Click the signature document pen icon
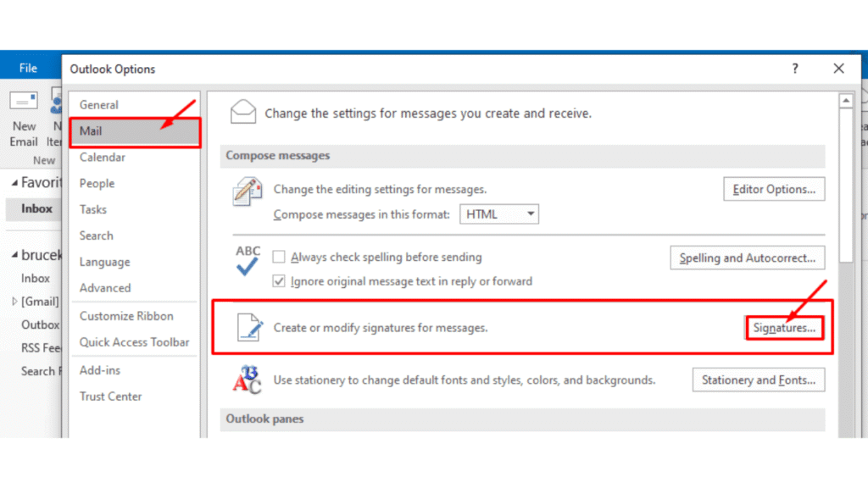Viewport: 868px width, 488px height. 250,327
